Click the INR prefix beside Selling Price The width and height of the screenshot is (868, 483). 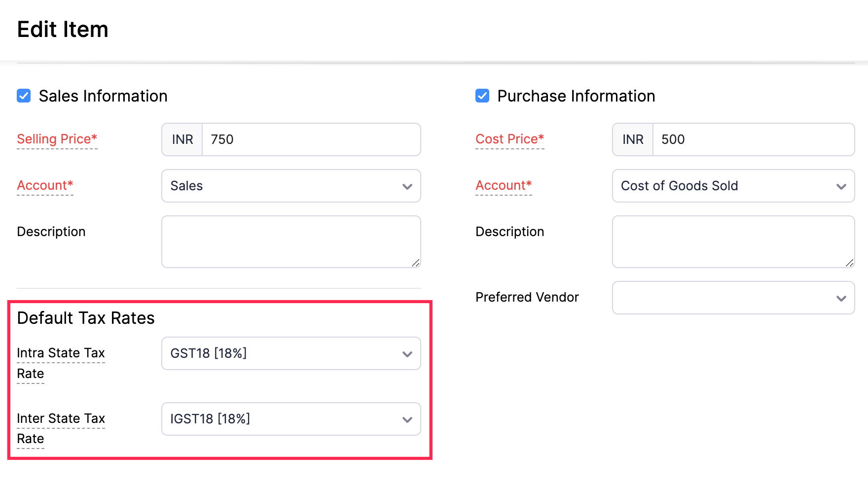tap(181, 139)
